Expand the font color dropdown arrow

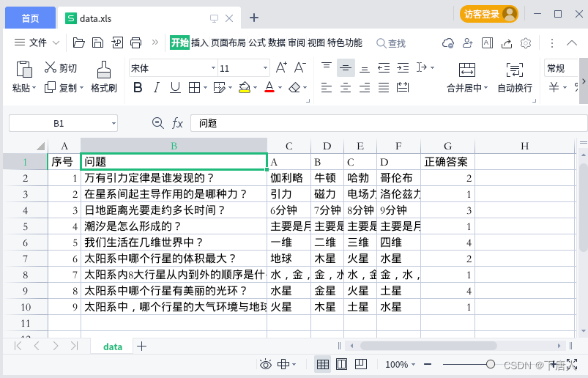coord(280,88)
